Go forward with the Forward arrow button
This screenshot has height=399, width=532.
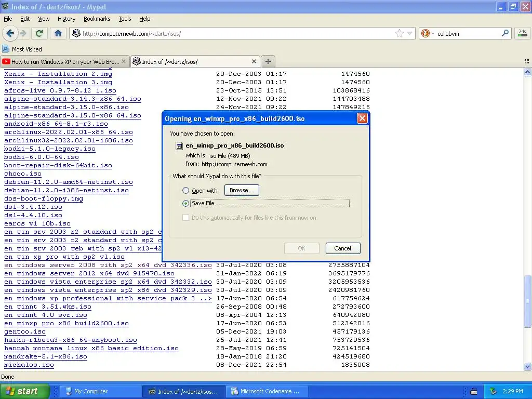click(x=23, y=33)
